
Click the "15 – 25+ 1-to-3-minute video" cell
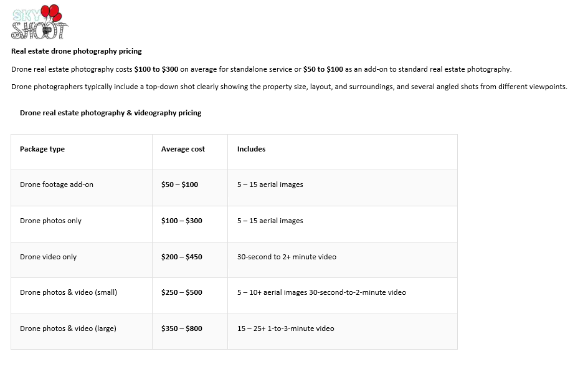285,328
